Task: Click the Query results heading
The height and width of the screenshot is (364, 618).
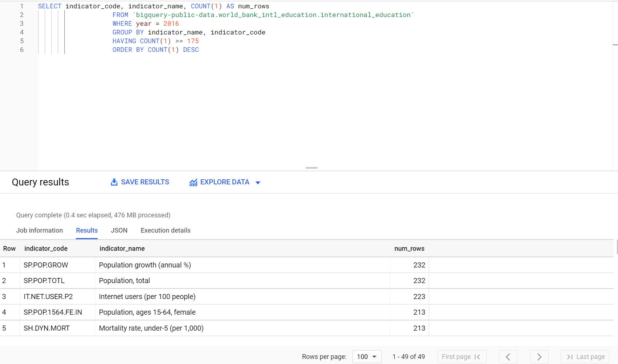Action: point(40,182)
